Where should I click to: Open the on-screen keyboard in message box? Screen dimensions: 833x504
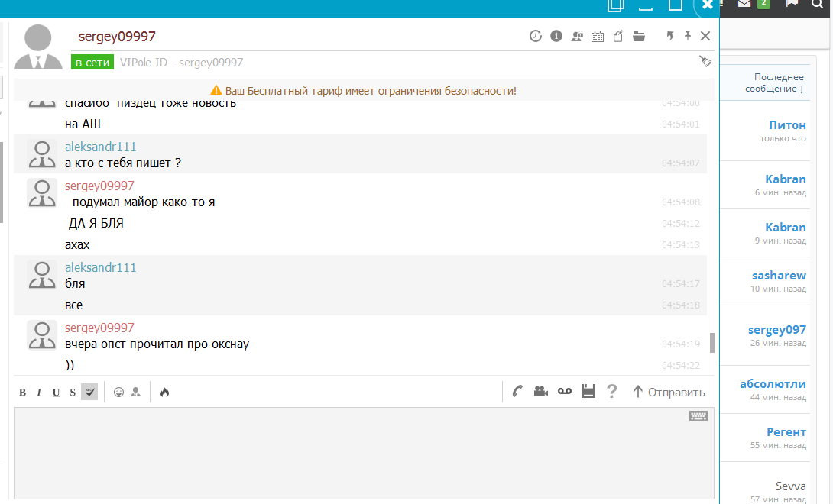(x=698, y=416)
